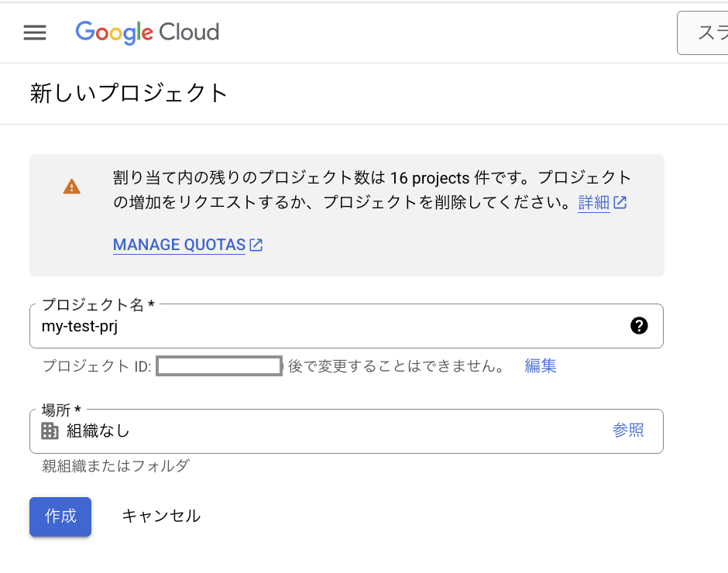Click the external-link icon beside MANAGE QUOTAS
This screenshot has height=573, width=728.
coord(256,245)
